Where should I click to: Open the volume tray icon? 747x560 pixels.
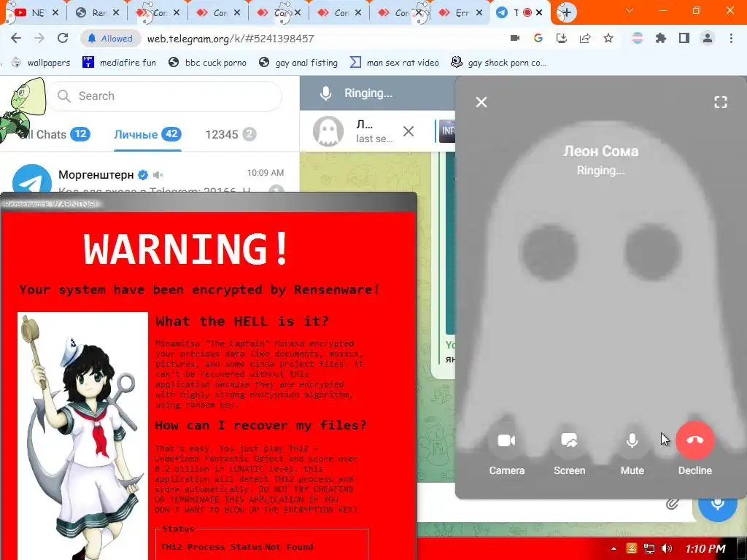(x=667, y=549)
